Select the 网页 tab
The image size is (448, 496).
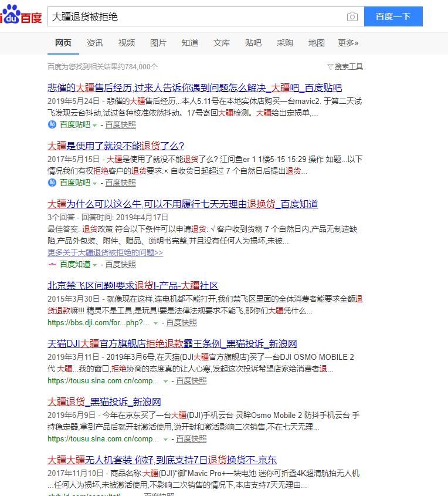pyautogui.click(x=63, y=43)
